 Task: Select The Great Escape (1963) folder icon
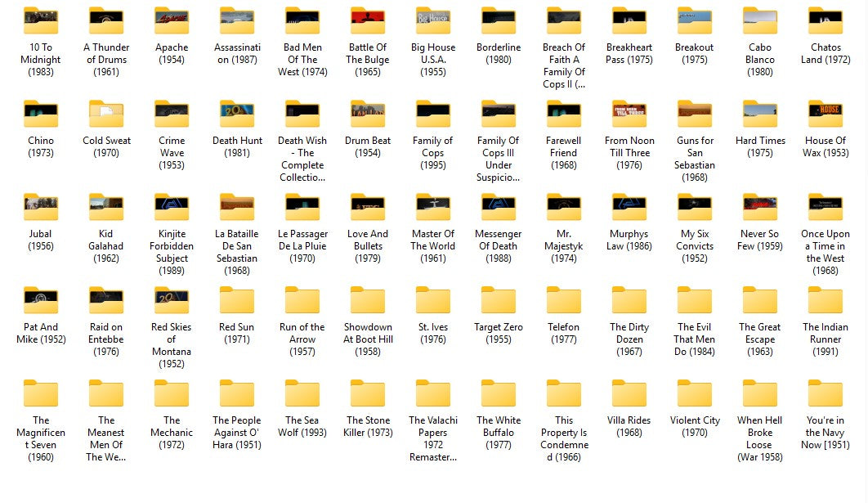(759, 300)
